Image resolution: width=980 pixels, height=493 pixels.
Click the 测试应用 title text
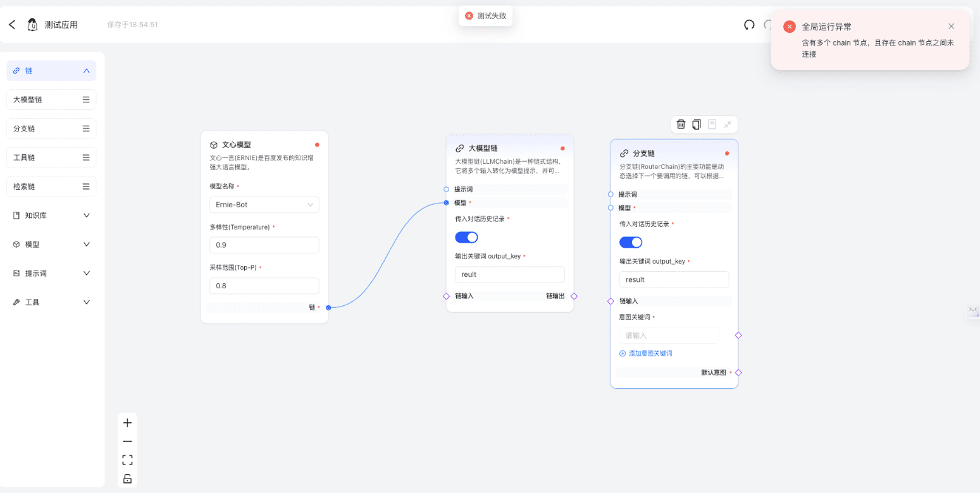[x=61, y=25]
